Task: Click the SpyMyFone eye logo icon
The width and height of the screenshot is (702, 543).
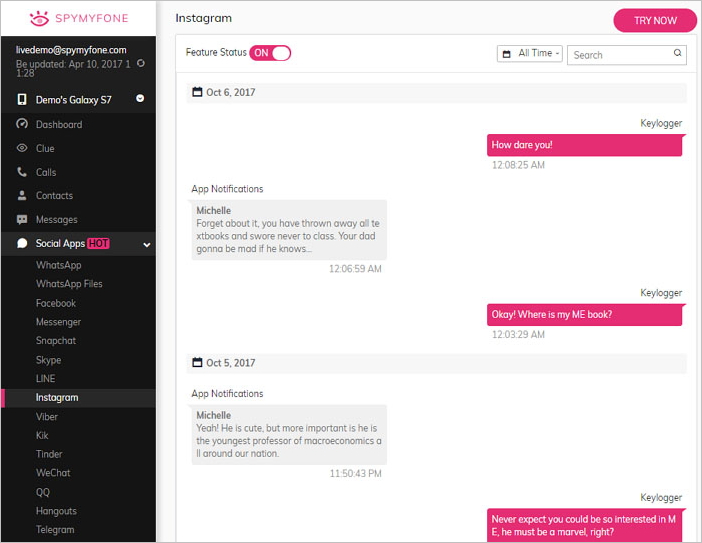Action: tap(38, 18)
